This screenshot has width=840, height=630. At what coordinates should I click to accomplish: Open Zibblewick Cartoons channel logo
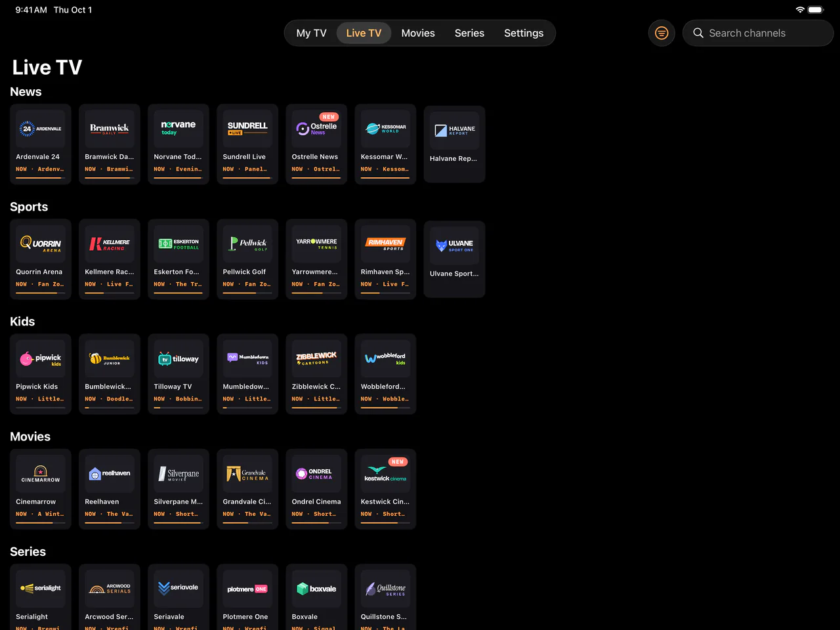(316, 358)
